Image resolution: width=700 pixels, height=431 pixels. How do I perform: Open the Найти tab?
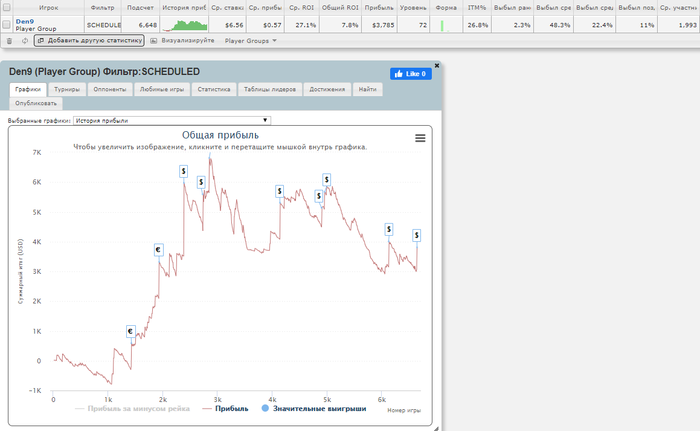367,89
